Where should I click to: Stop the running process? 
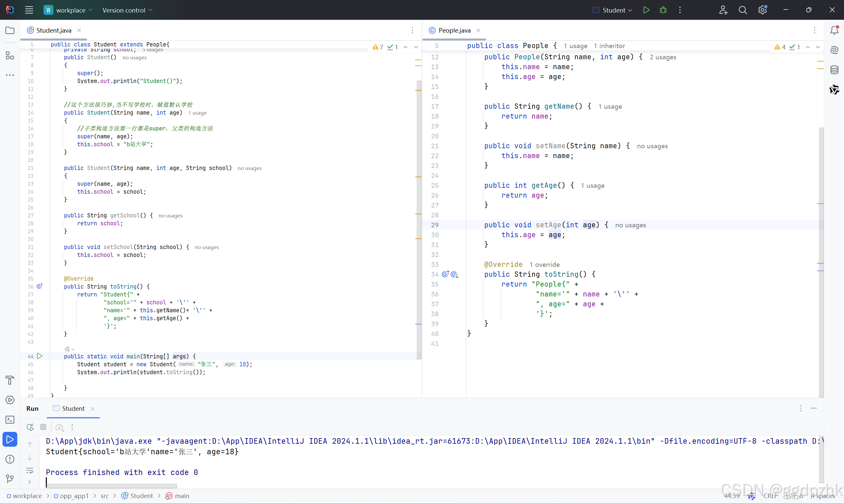[x=43, y=427]
